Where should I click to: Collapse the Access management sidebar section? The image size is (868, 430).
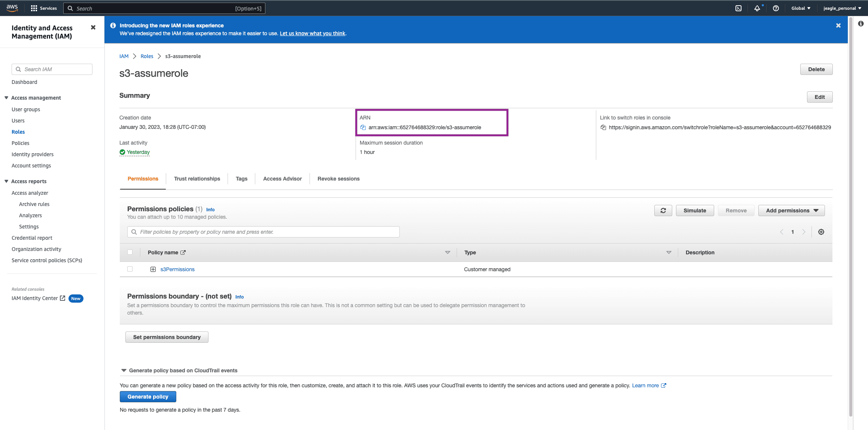6,98
